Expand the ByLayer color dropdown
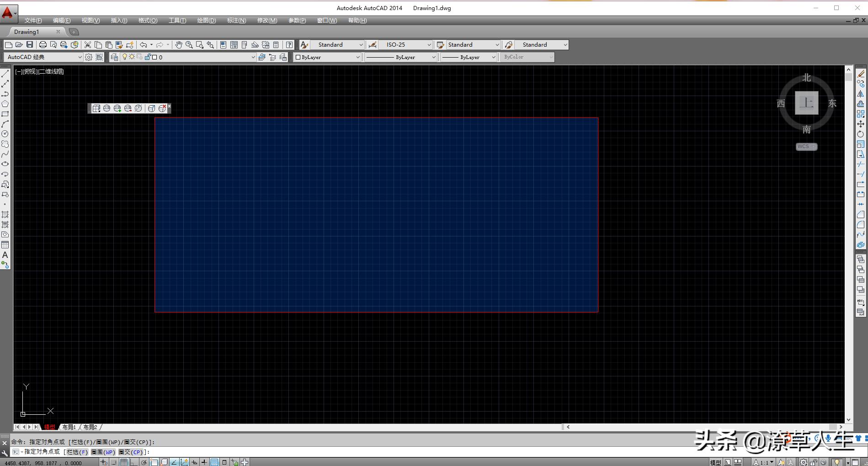This screenshot has width=868, height=466. tap(357, 57)
